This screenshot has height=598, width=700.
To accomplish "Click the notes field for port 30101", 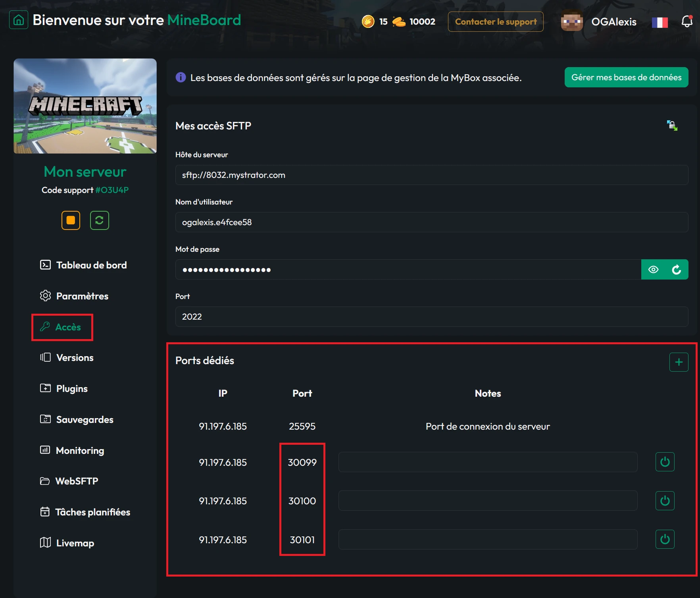I will pyautogui.click(x=488, y=539).
